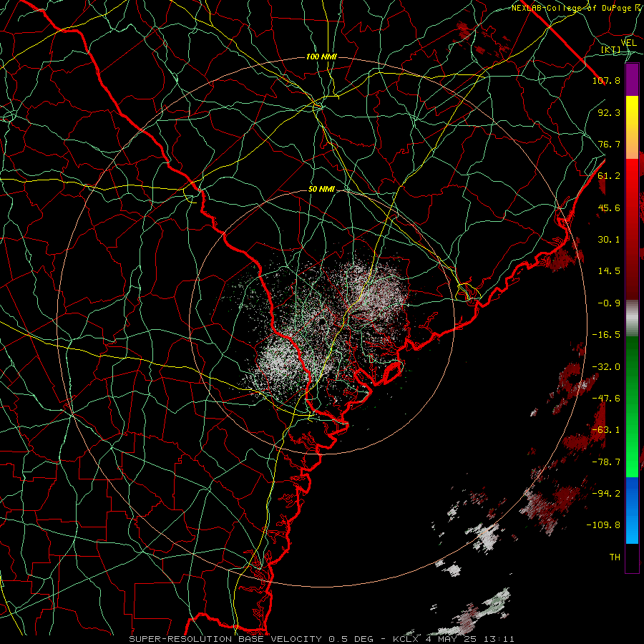Select the 61.2 velocity scale value
The width and height of the screenshot is (644, 644).
coord(609,176)
